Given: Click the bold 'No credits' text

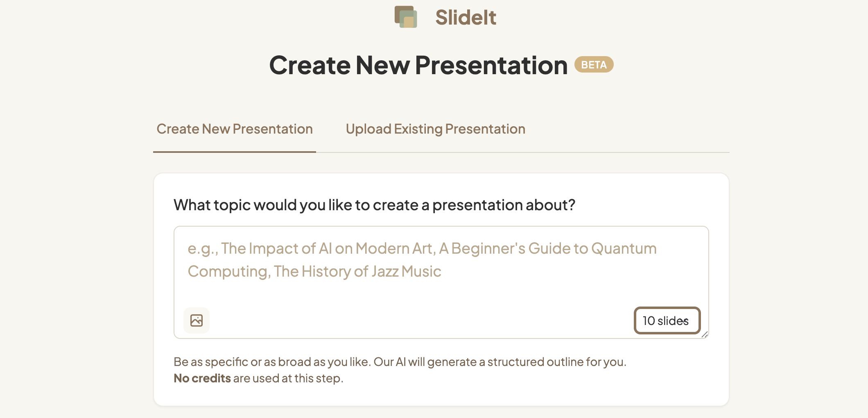Looking at the screenshot, I should click(202, 378).
